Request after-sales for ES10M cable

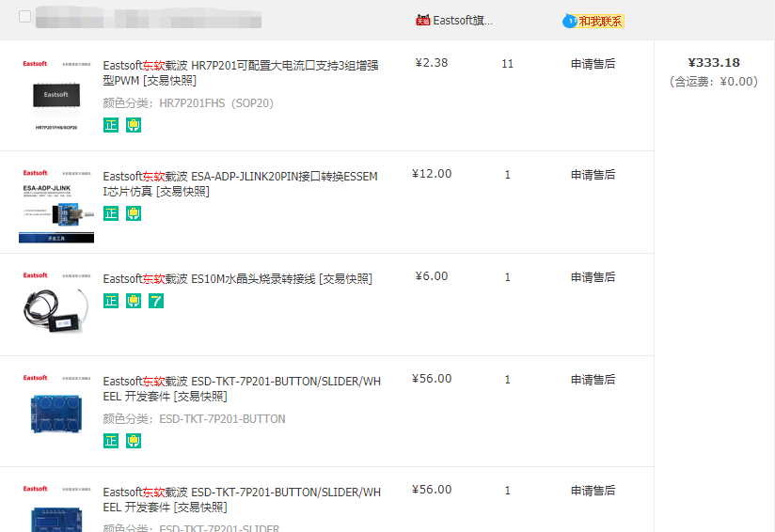(593, 277)
